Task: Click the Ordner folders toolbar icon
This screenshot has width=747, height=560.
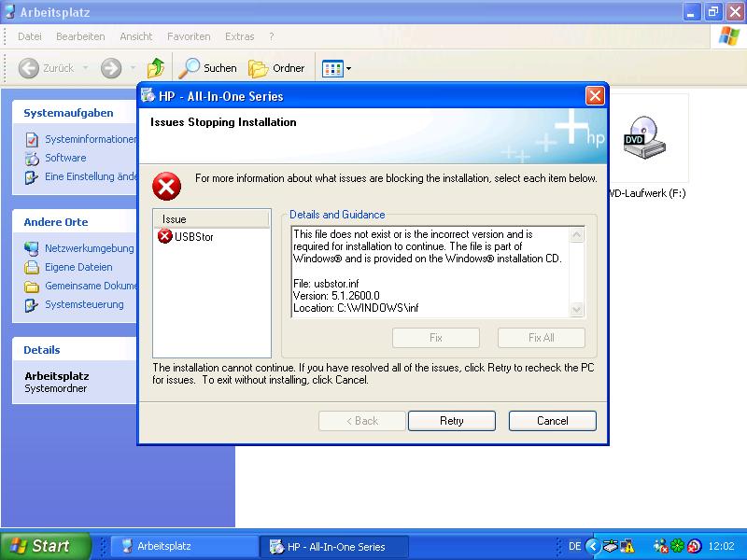Action: 277,68
